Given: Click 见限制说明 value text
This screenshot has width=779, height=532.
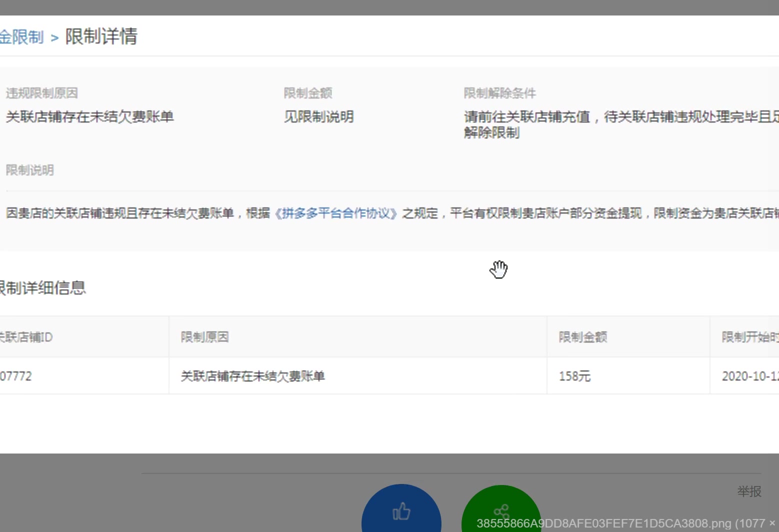Looking at the screenshot, I should point(319,117).
